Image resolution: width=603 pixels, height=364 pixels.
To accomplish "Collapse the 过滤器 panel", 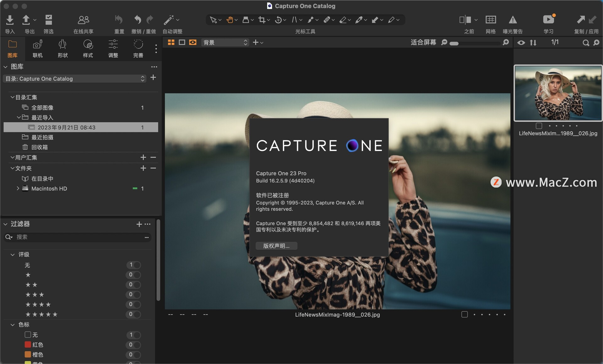I will (5, 224).
